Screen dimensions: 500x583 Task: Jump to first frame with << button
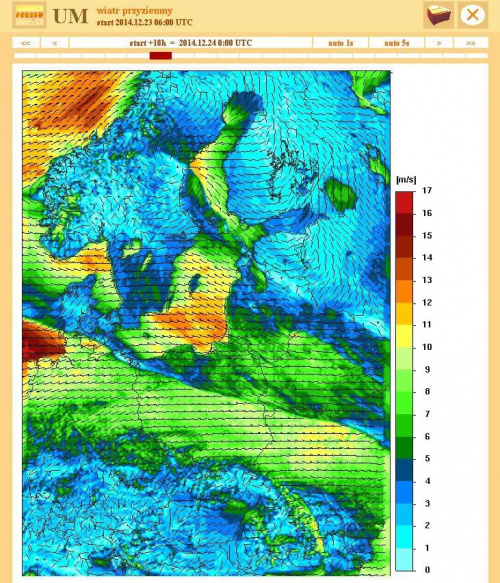(26, 43)
